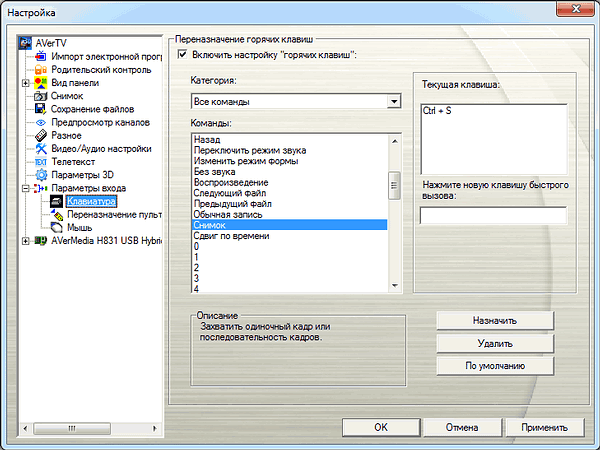Select the "Сдвиг по времени" command
Screen dimensions: 600x450
290,236
